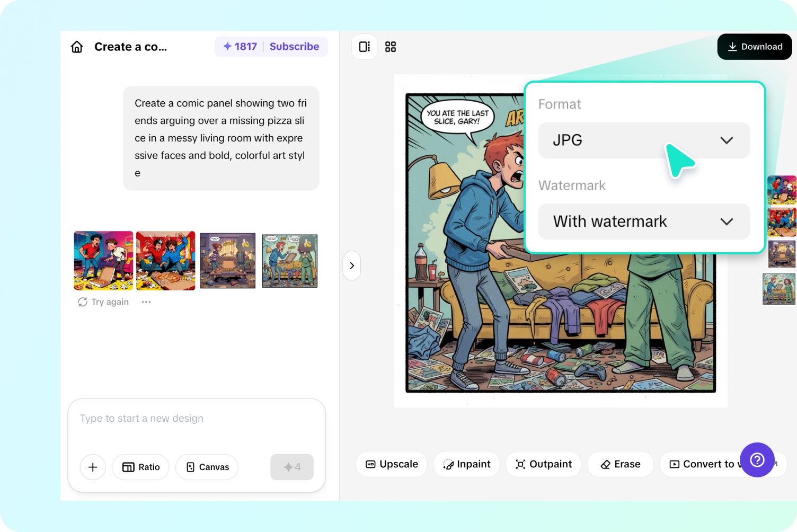Viewport: 797px width, 532px height.
Task: Pick the third thumbnail in the right strip
Action: point(782,254)
